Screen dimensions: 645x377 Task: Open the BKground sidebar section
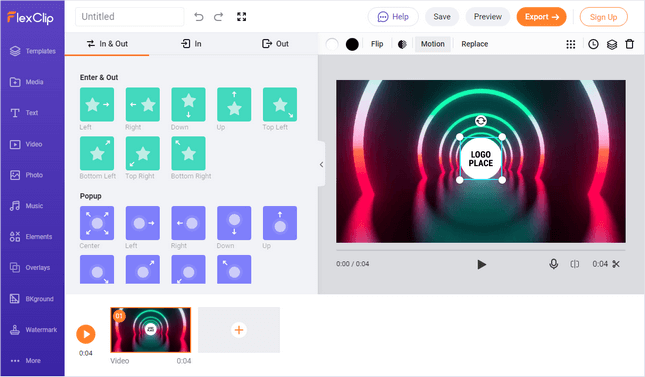(x=31, y=299)
